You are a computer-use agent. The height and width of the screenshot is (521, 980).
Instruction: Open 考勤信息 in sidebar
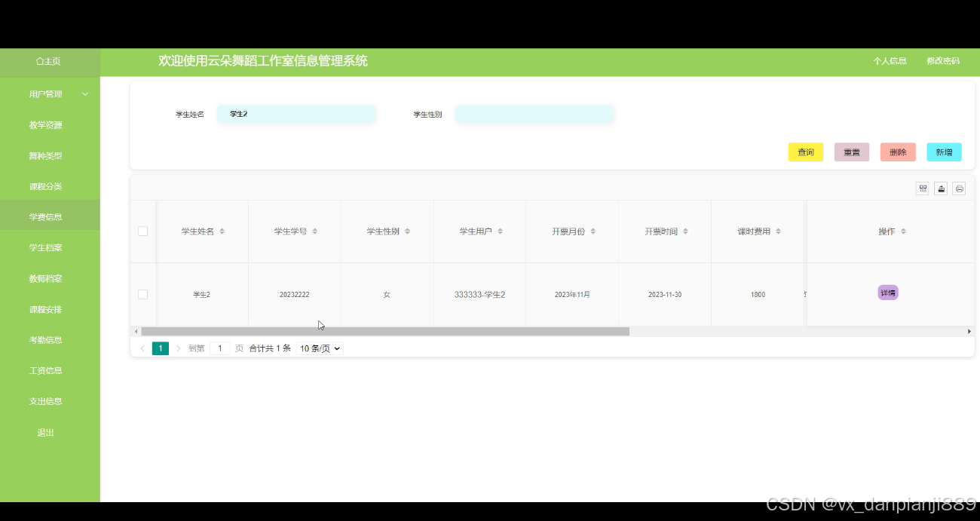coord(46,340)
